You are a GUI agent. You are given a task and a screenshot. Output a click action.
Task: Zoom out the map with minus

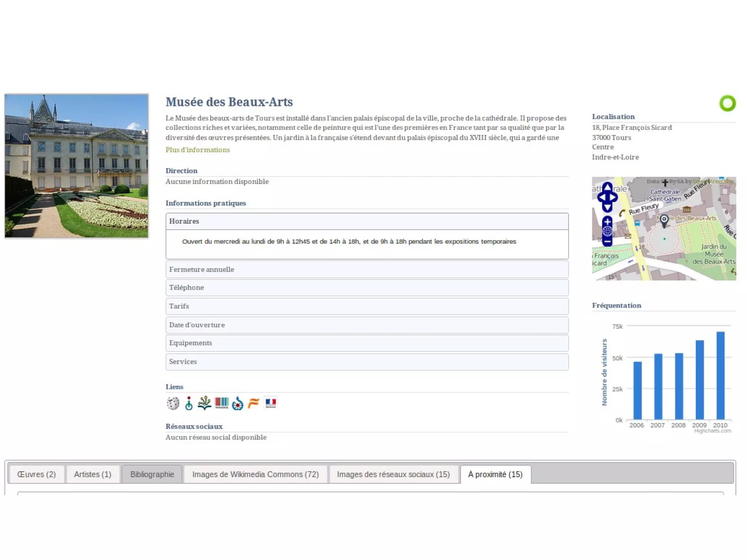[x=607, y=241]
